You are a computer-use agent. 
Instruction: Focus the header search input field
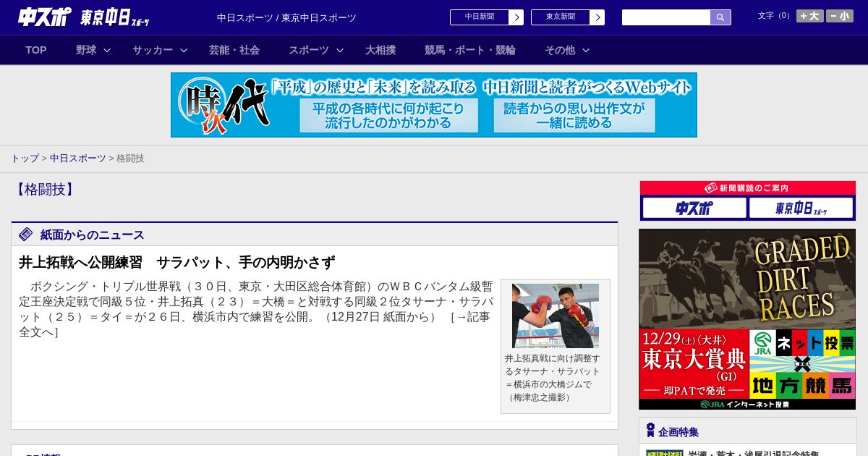(x=666, y=17)
